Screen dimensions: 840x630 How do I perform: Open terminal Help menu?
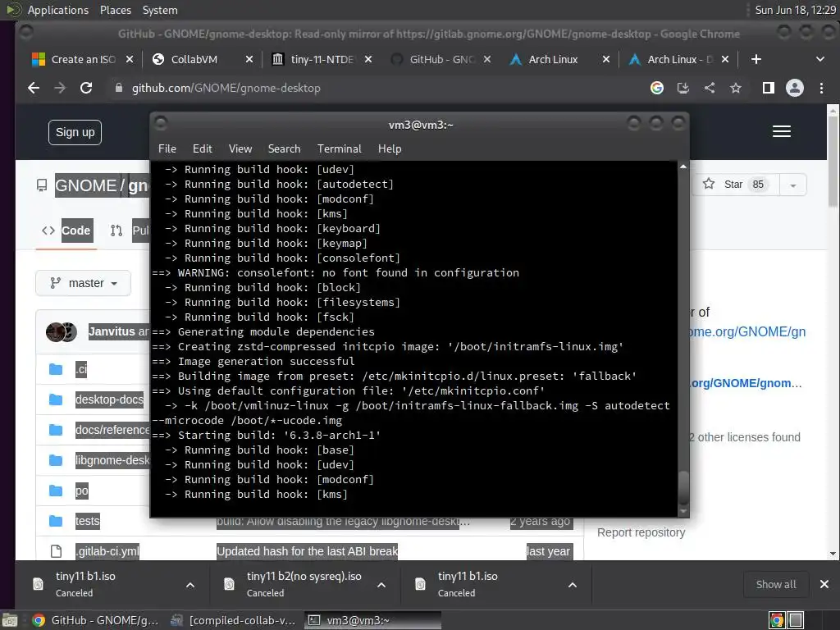tap(390, 149)
